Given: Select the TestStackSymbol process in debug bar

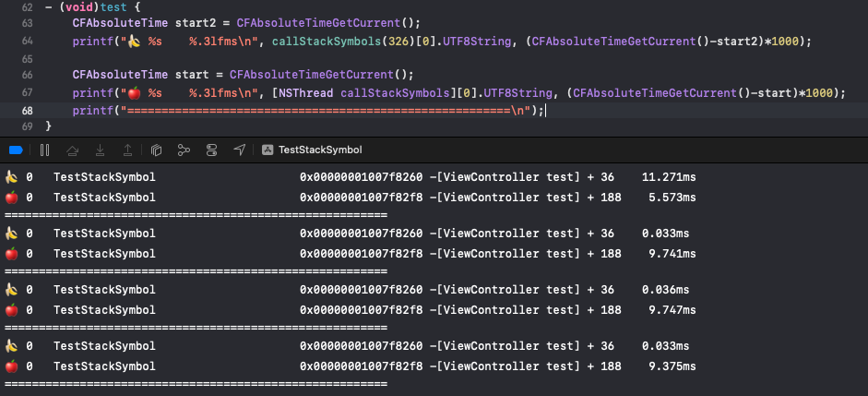Looking at the screenshot, I should [x=320, y=150].
